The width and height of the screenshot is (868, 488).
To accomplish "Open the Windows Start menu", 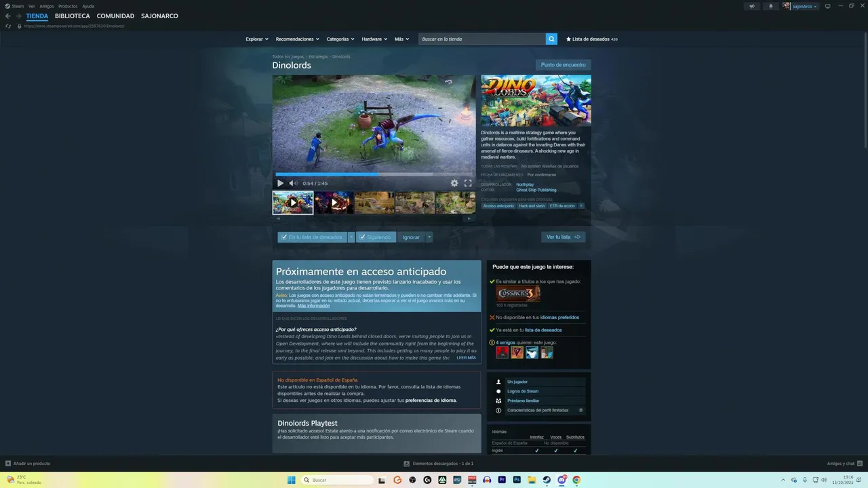I will [291, 480].
